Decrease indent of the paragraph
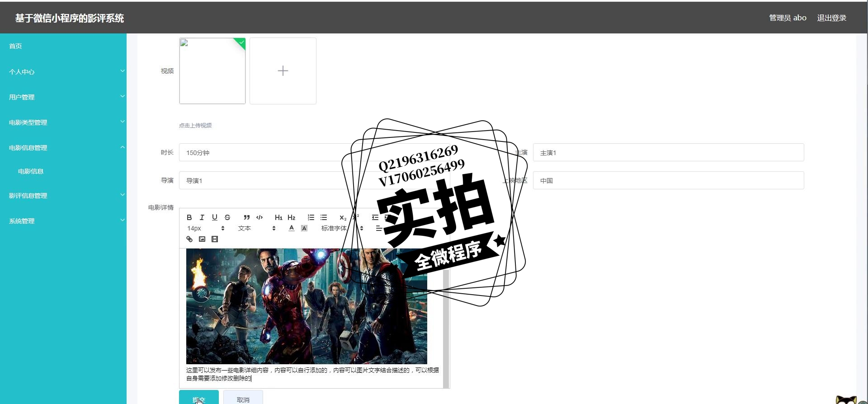Screen dimensions: 868x404 [375, 217]
